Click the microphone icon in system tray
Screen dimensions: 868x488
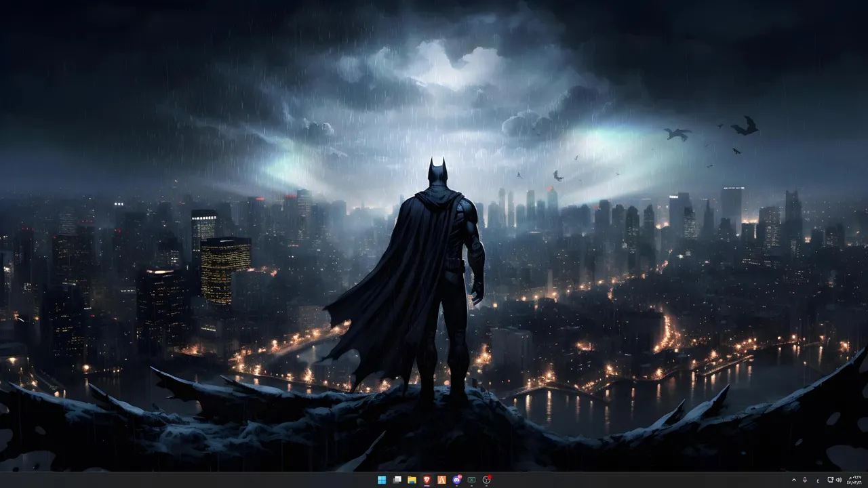tap(805, 480)
